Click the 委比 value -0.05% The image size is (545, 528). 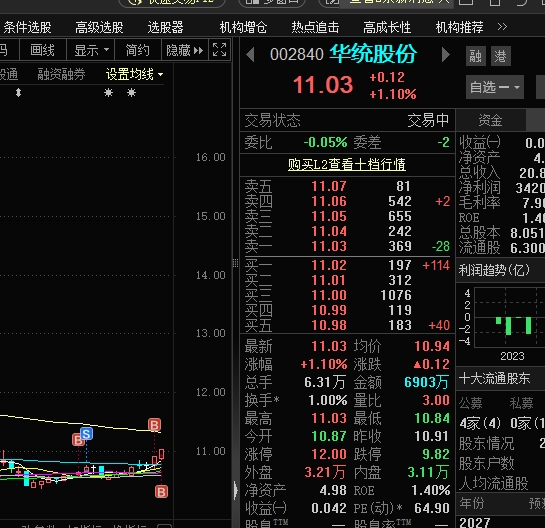coord(325,142)
